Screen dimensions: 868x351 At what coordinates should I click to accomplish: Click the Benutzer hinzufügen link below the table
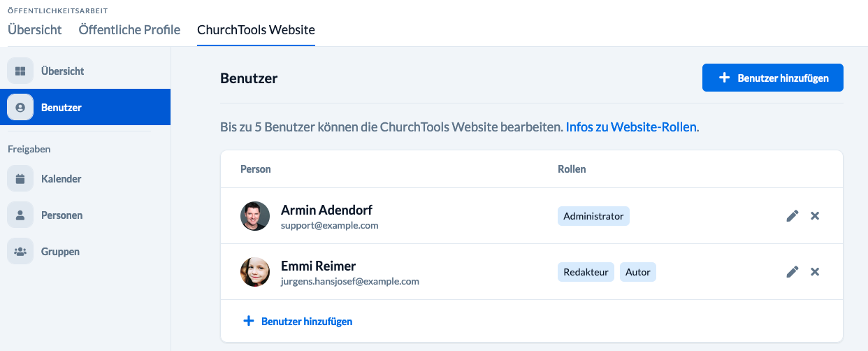[297, 322]
